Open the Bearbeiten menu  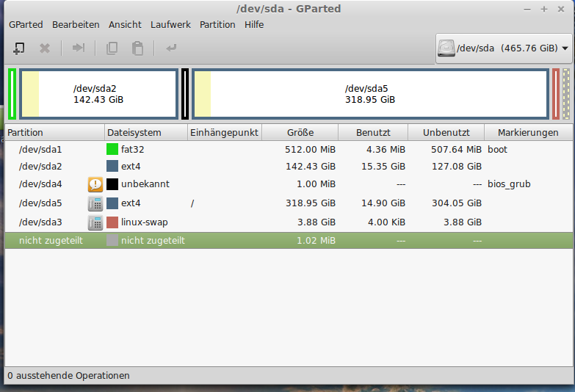[x=76, y=24]
